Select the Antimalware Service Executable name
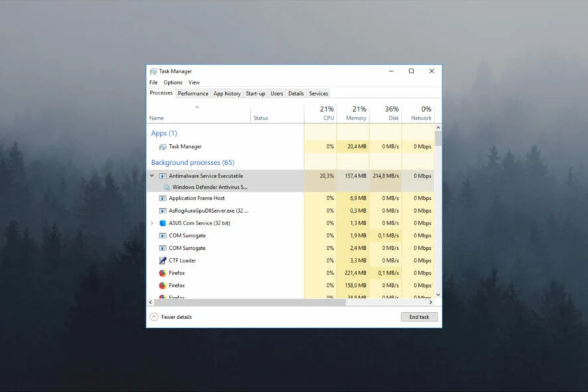 pos(206,176)
